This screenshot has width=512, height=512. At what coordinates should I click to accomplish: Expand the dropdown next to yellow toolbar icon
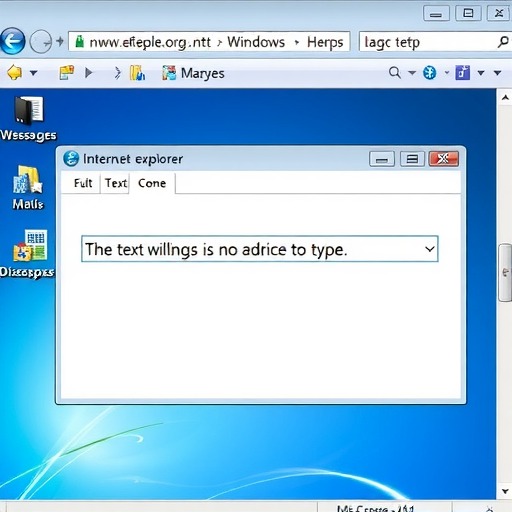tap(33, 72)
